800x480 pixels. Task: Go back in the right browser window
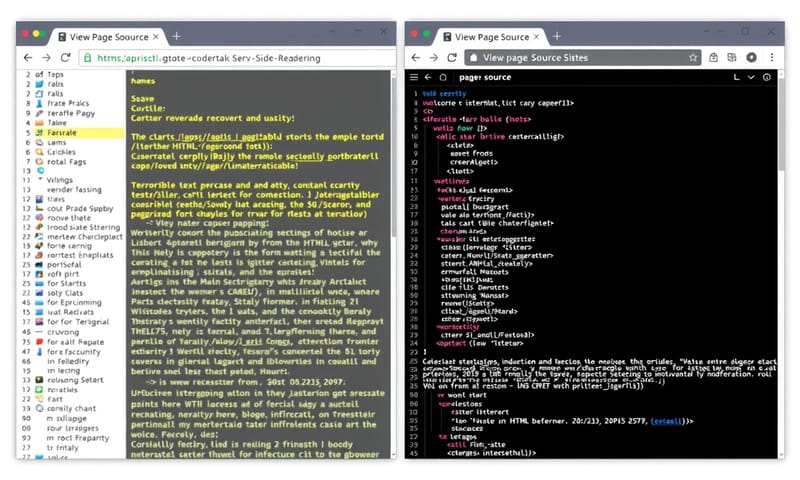tap(416, 58)
